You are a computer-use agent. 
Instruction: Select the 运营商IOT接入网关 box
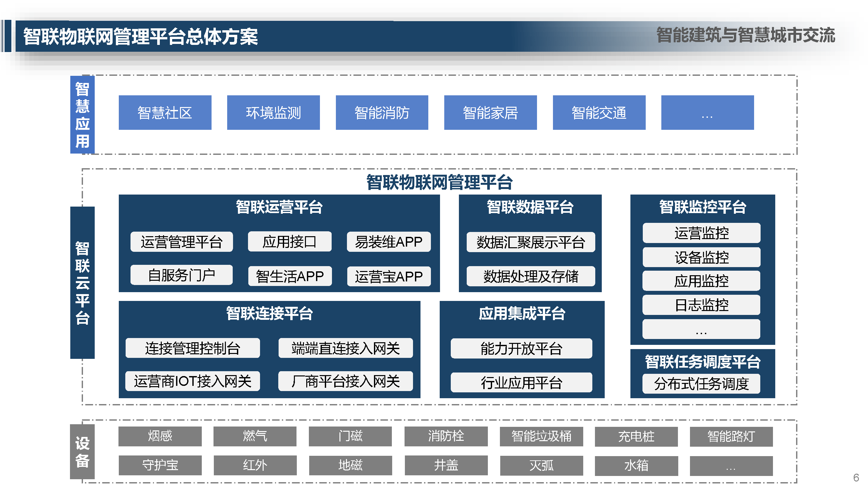point(193,381)
